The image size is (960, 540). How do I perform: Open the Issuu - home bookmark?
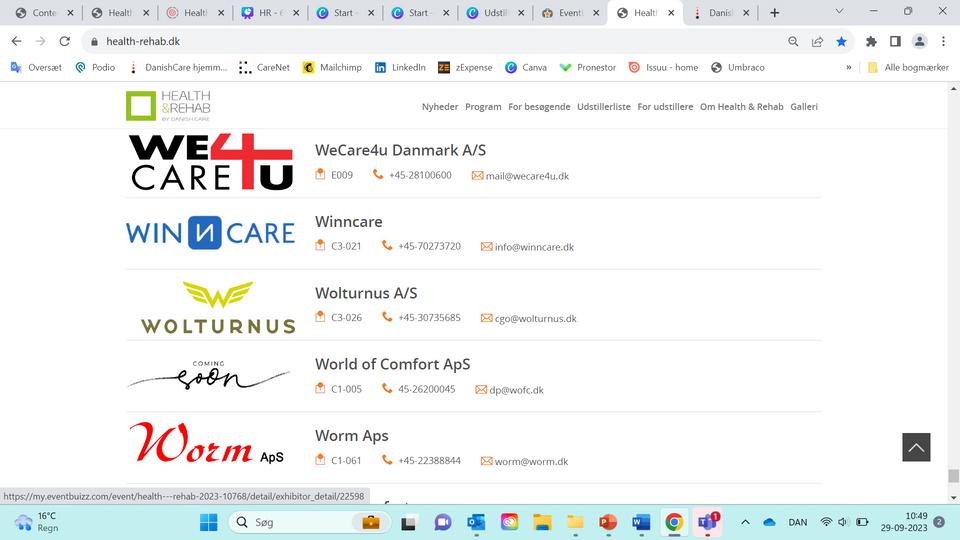(x=663, y=67)
